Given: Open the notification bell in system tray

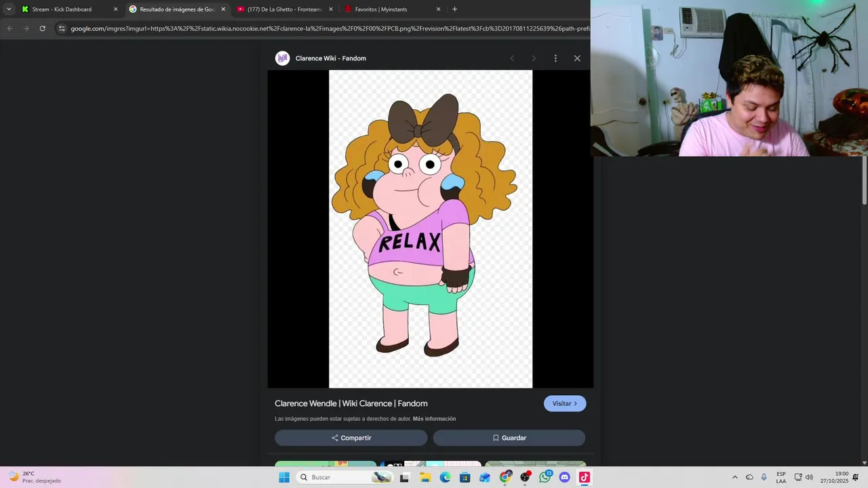Looking at the screenshot, I should (856, 477).
